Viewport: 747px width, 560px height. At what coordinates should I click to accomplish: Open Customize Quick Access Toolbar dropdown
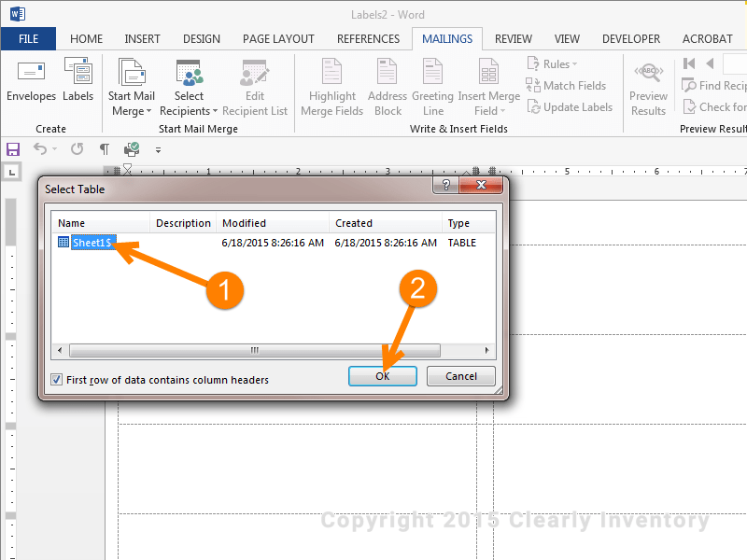point(158,150)
